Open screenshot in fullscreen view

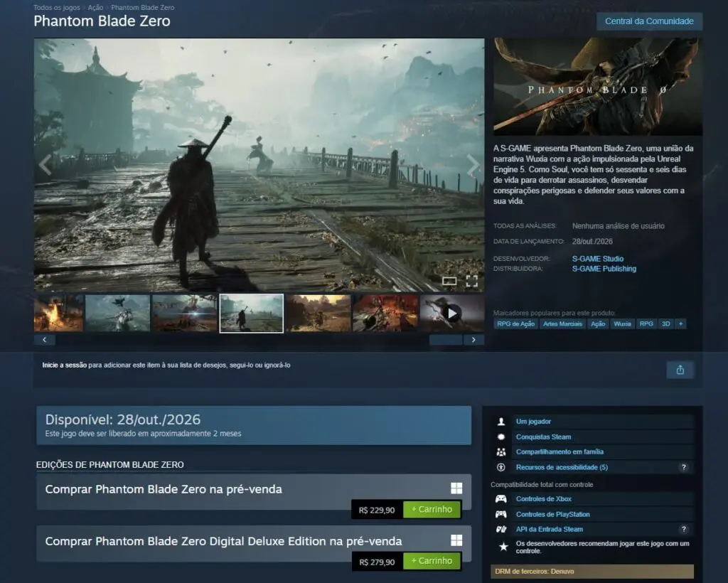coord(472,281)
